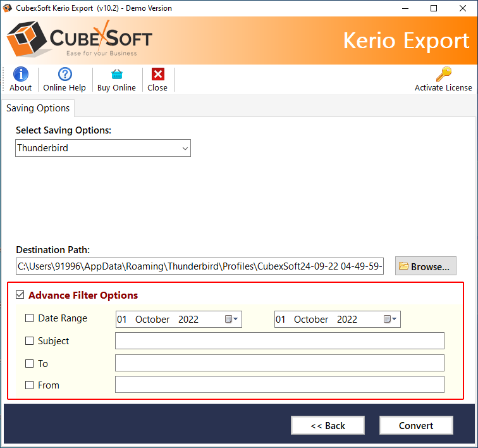Screen dimensions: 478x448
Task: Click the Destination Path text field
Action: [200, 266]
